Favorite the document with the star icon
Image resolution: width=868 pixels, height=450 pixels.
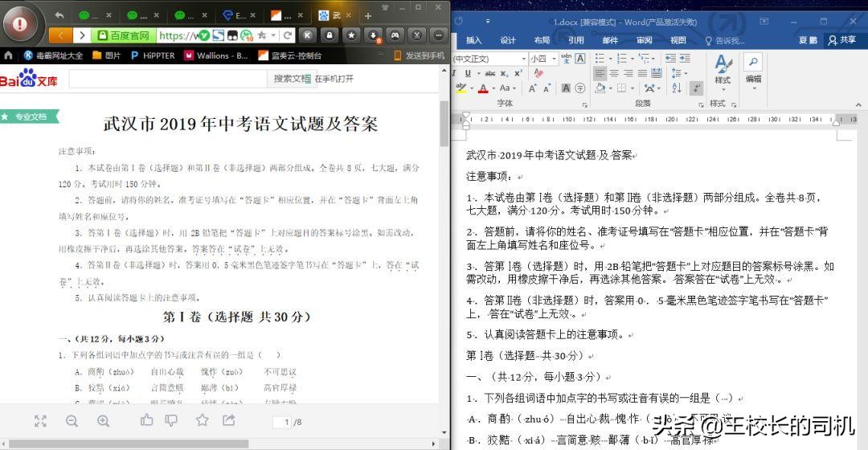pyautogui.click(x=202, y=420)
